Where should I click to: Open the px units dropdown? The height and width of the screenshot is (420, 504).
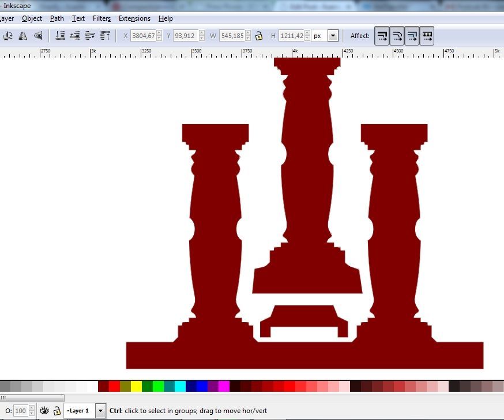coord(333,36)
